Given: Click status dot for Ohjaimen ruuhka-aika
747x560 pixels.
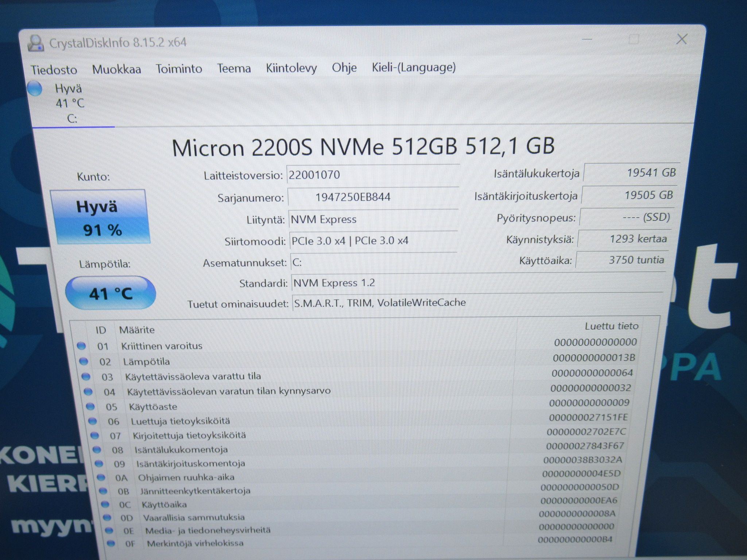Looking at the screenshot, I should tap(101, 477).
